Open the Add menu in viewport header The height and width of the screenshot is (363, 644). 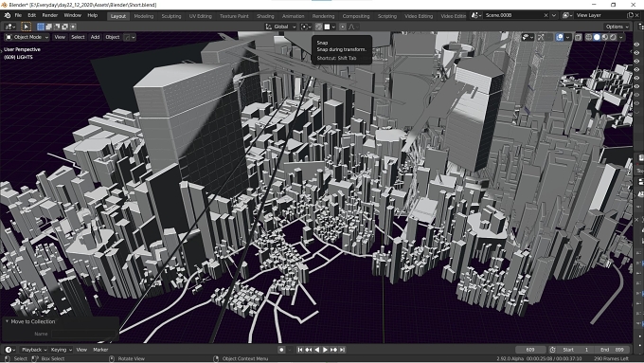pyautogui.click(x=95, y=37)
